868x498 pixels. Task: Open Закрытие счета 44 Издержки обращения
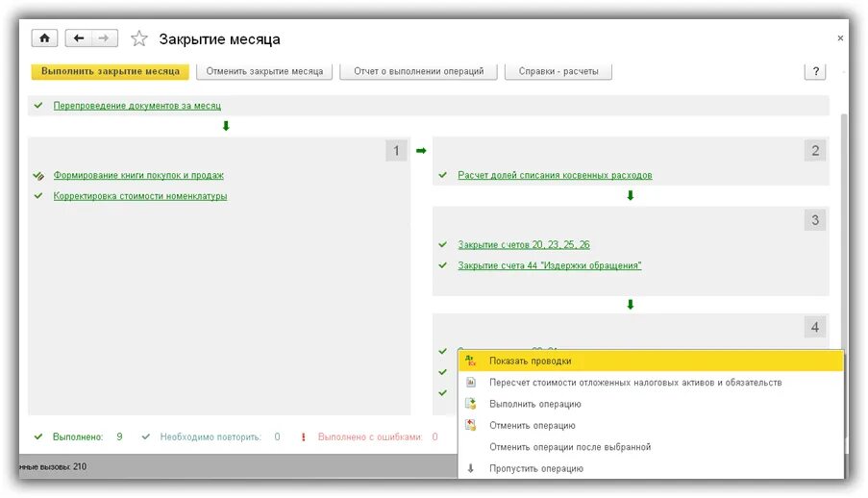pos(549,265)
